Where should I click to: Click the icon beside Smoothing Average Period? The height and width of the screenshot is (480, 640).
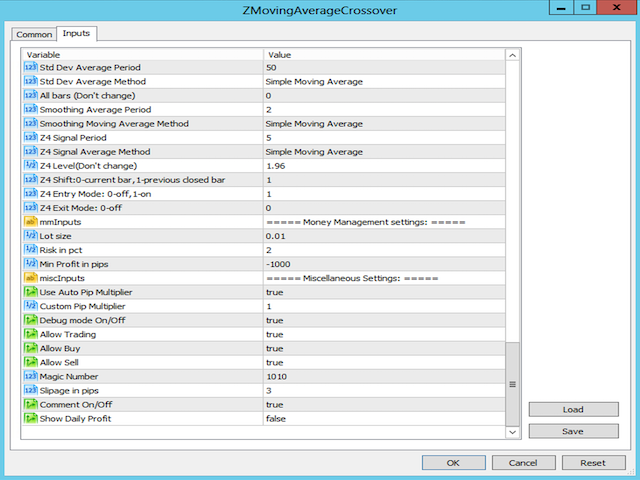(x=31, y=109)
